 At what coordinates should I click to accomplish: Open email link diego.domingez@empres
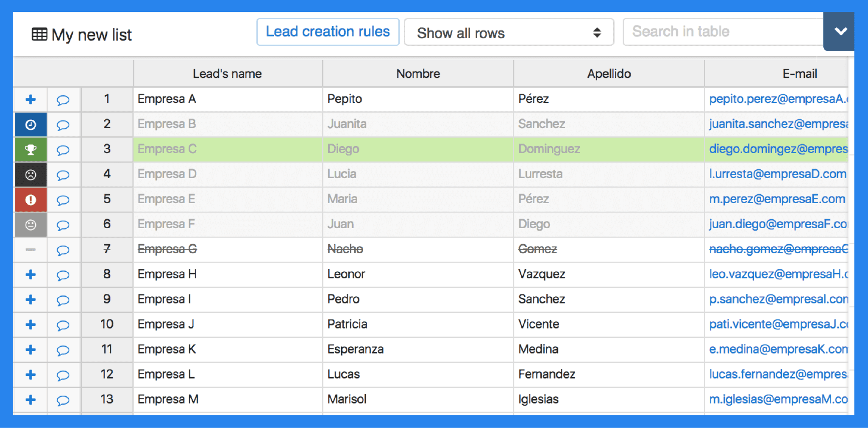tap(779, 149)
